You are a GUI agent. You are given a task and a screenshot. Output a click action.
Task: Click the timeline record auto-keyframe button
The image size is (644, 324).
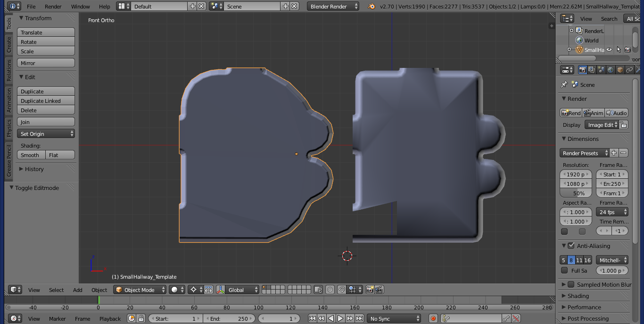tap(433, 319)
